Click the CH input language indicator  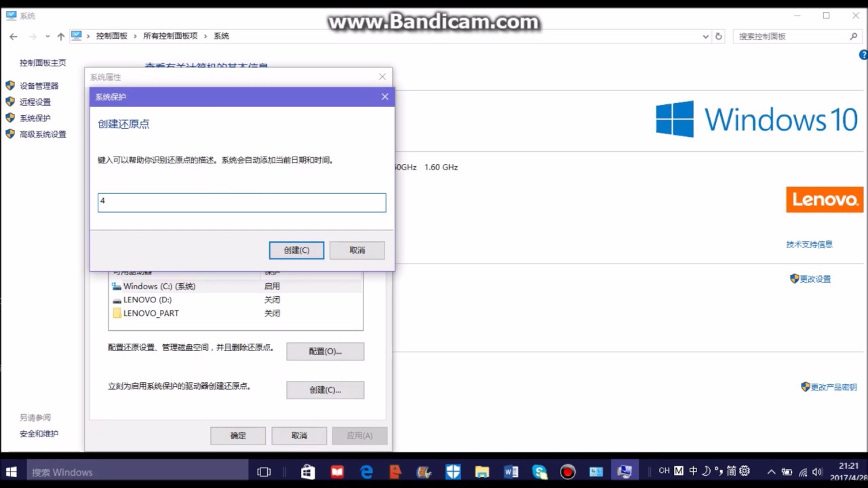click(664, 471)
